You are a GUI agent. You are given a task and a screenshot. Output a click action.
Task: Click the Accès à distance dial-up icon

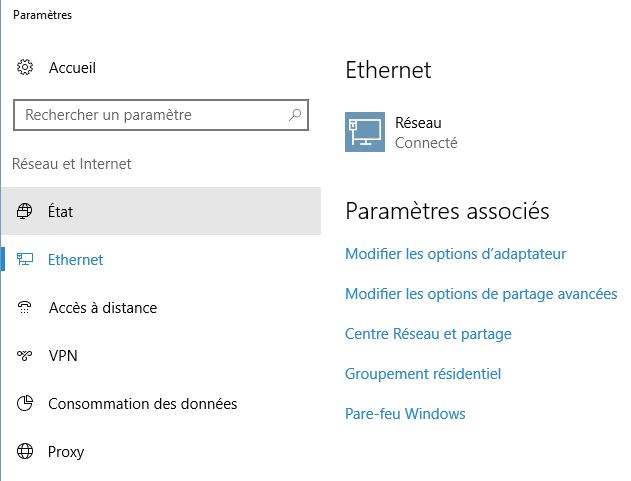[x=25, y=308]
